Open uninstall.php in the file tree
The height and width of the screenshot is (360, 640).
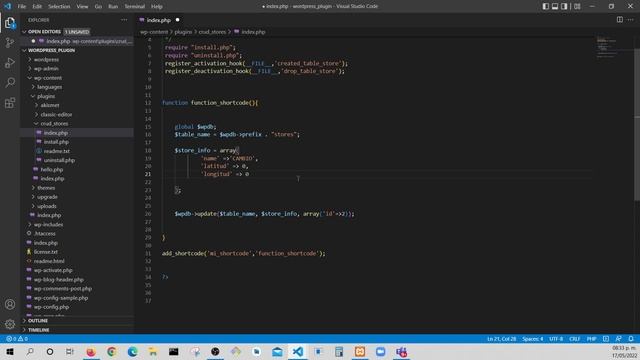tap(59, 160)
